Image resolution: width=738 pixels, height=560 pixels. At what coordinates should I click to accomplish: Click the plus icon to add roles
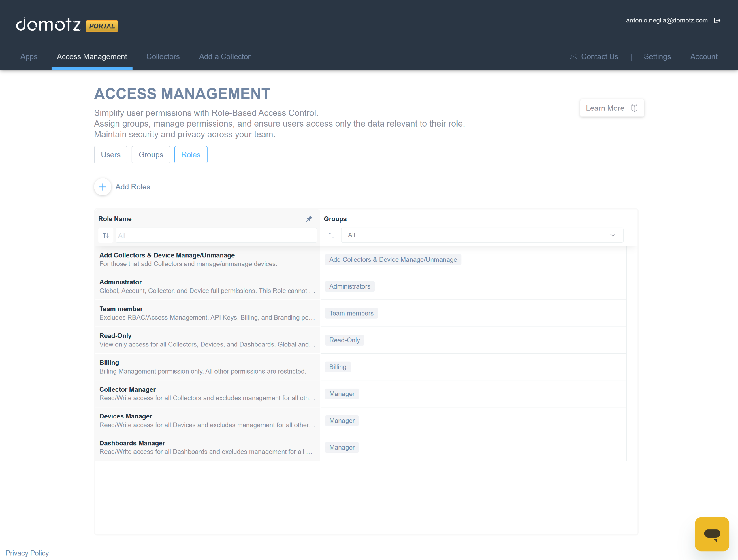(103, 187)
